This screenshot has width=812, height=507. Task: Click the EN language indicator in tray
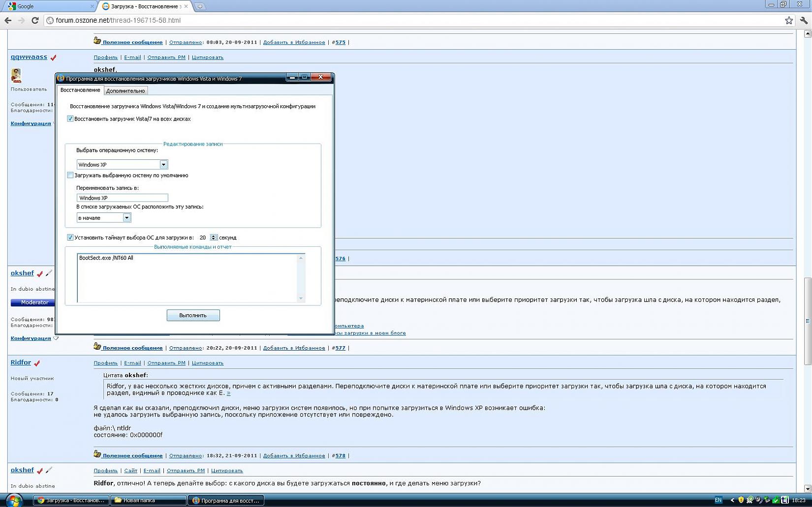[x=718, y=500]
